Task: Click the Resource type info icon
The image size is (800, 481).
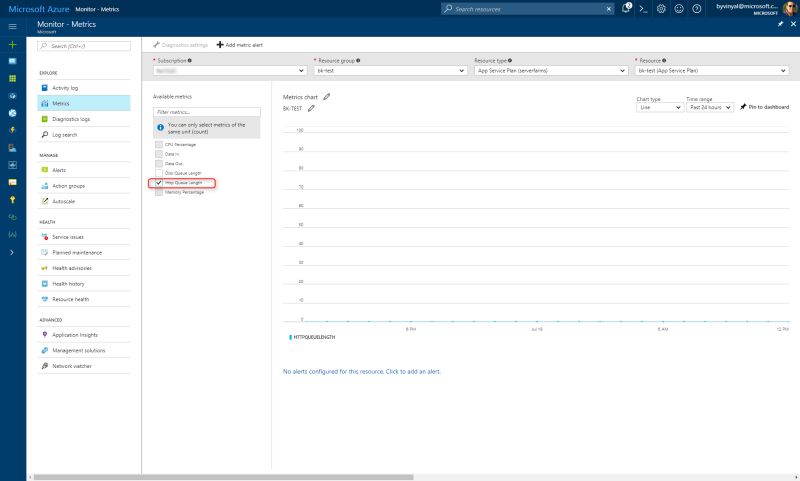Action: (x=510, y=60)
